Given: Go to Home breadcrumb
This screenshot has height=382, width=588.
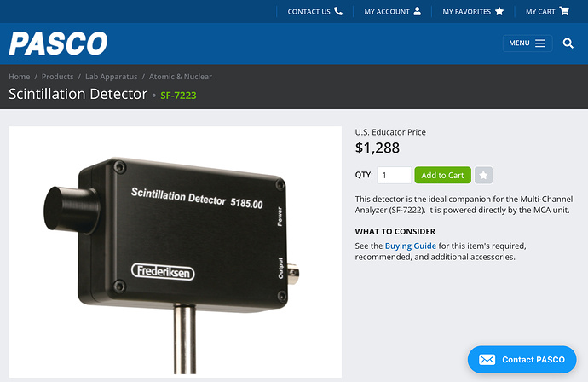Looking at the screenshot, I should pos(19,77).
